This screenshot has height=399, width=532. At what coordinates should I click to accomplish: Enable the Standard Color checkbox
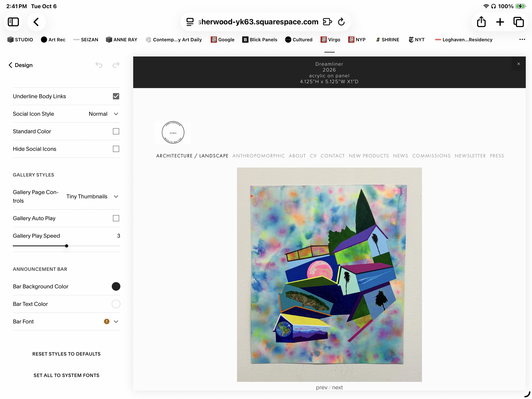tap(116, 131)
